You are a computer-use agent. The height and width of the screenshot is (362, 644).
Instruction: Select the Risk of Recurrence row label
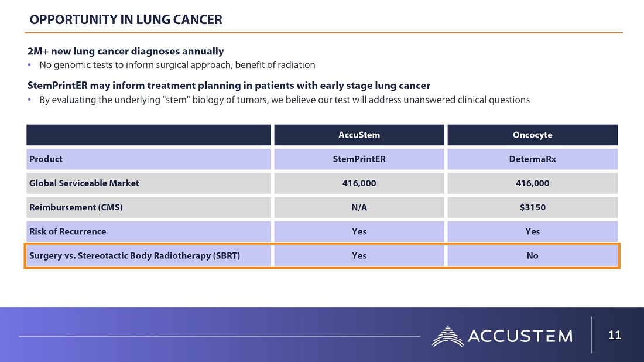[x=68, y=231]
